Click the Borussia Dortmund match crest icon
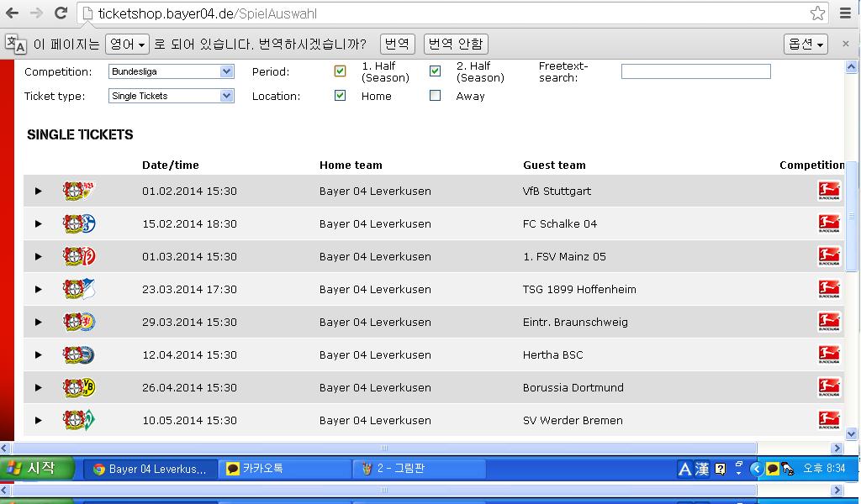 coord(79,388)
